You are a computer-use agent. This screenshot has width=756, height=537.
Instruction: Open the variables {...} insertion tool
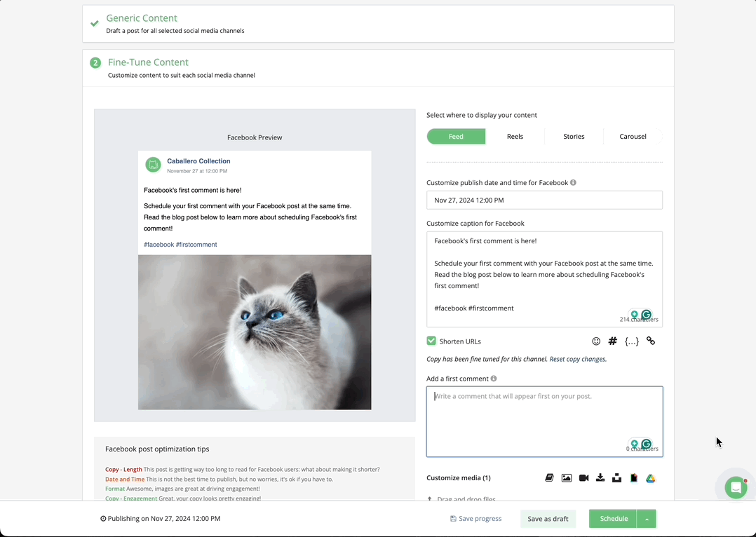pos(631,341)
